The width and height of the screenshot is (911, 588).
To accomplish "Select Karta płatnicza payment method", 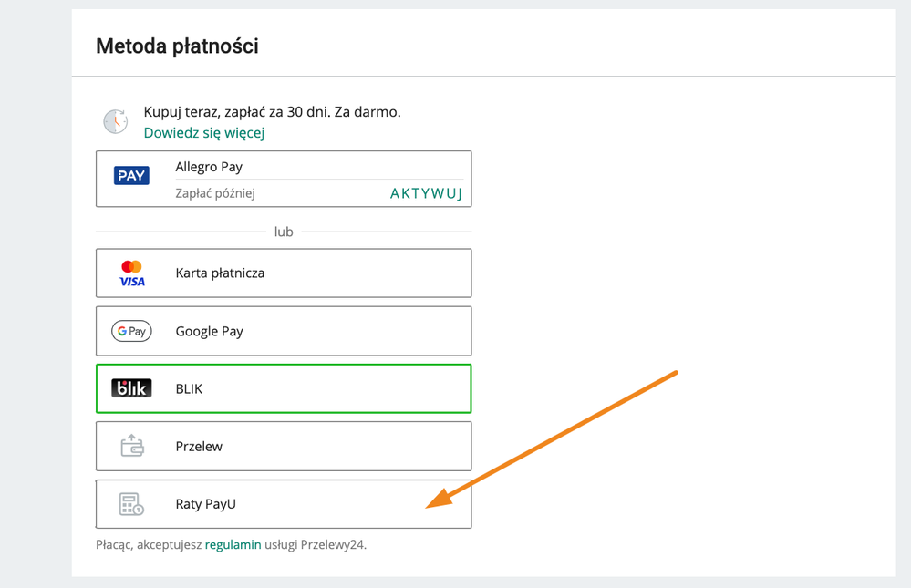I will pyautogui.click(x=220, y=273).
